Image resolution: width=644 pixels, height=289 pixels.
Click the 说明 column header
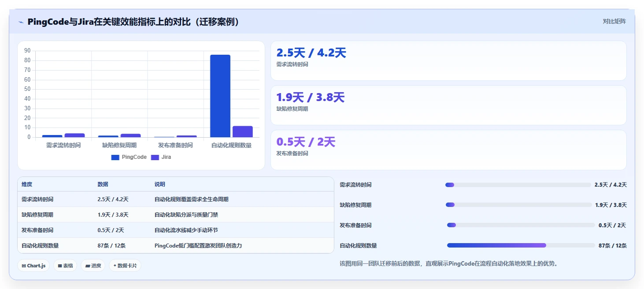[159, 184]
